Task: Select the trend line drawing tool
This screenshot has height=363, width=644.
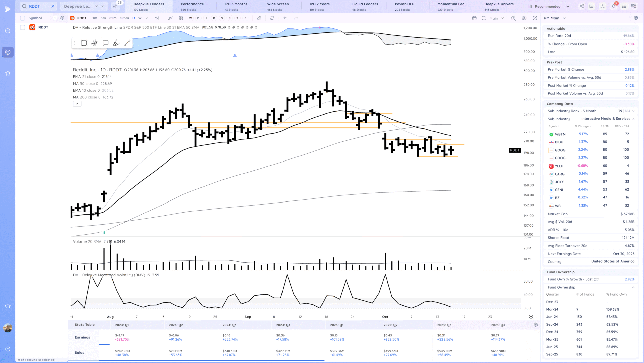Action: (x=127, y=43)
